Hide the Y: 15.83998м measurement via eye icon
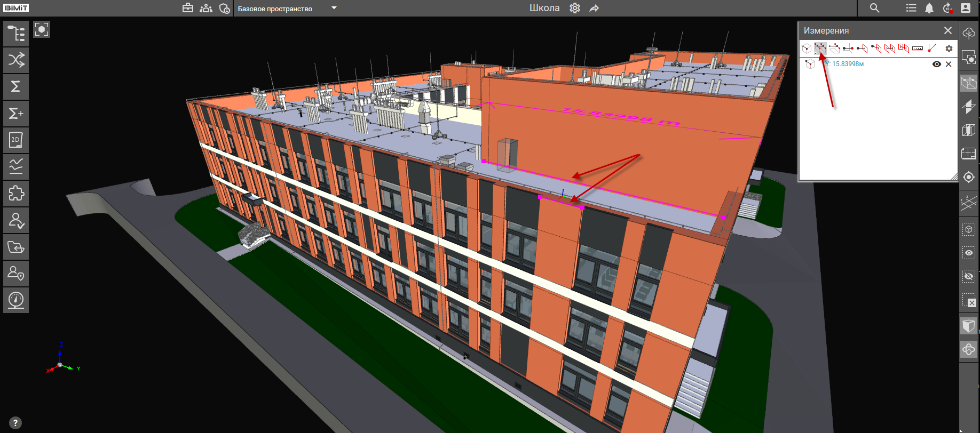Image resolution: width=980 pixels, height=433 pixels. [x=936, y=64]
